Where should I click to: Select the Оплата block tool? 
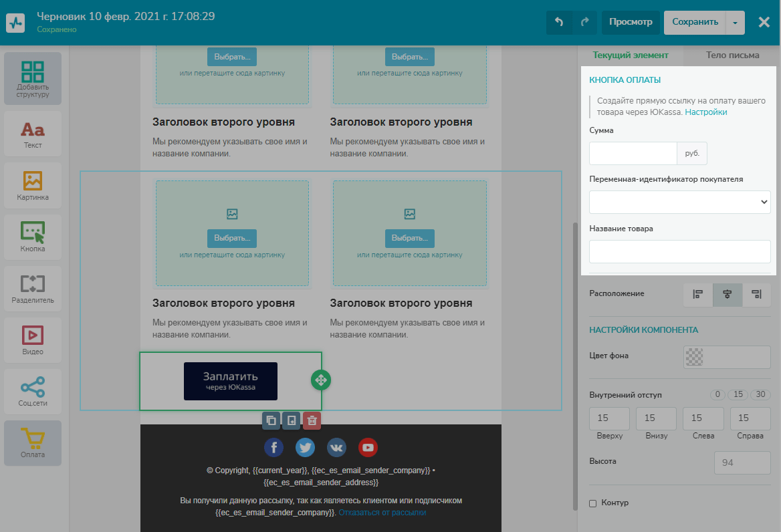[33, 443]
